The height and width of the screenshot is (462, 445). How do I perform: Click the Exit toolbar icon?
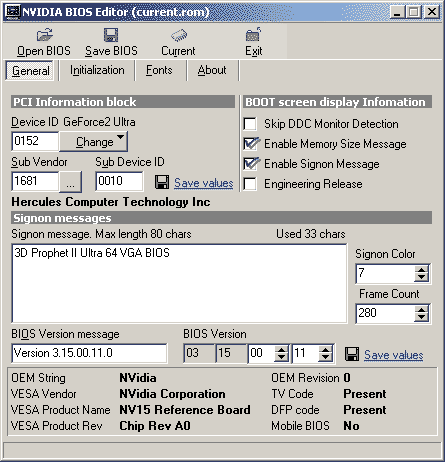253,34
